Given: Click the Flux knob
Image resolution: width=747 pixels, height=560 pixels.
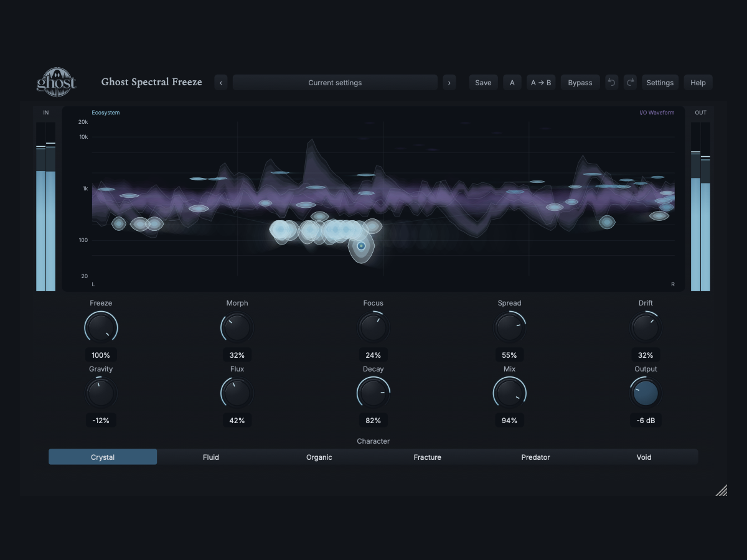Looking at the screenshot, I should click(237, 393).
